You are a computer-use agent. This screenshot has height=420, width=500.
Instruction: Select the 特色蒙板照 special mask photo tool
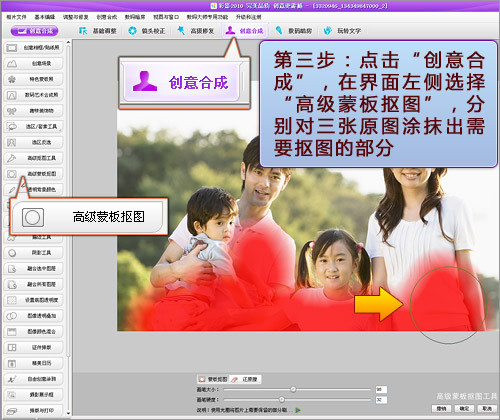33,79
